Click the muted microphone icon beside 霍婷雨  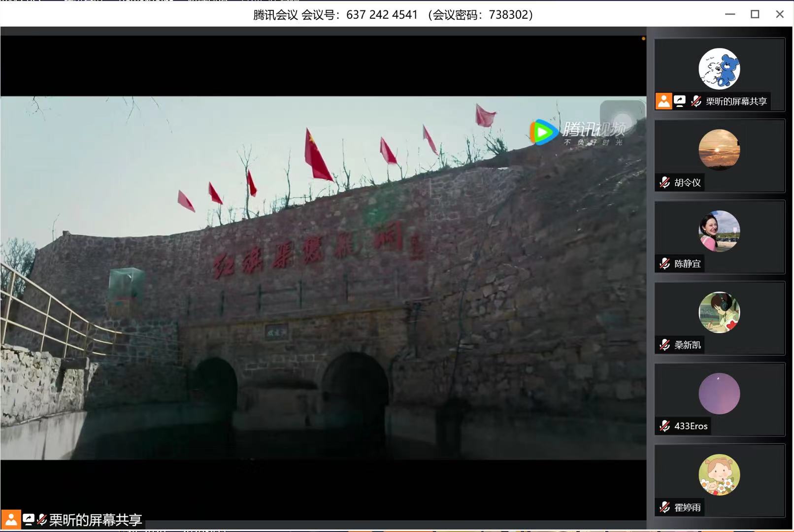point(664,507)
